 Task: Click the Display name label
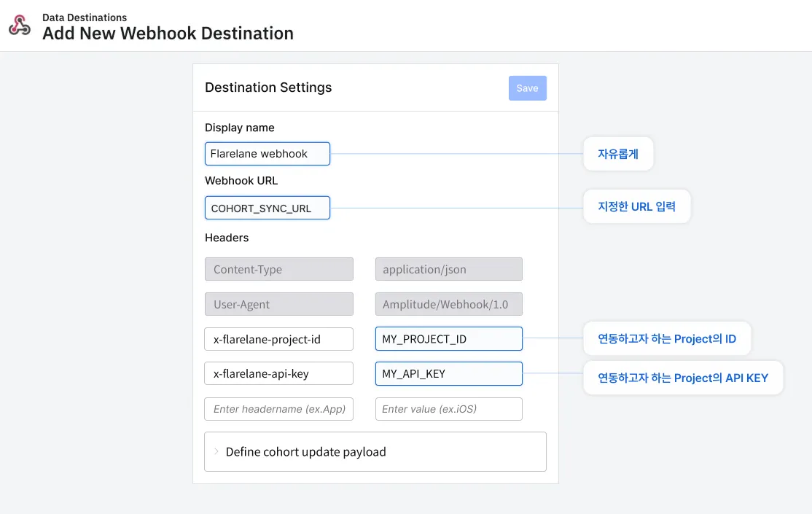pos(240,128)
